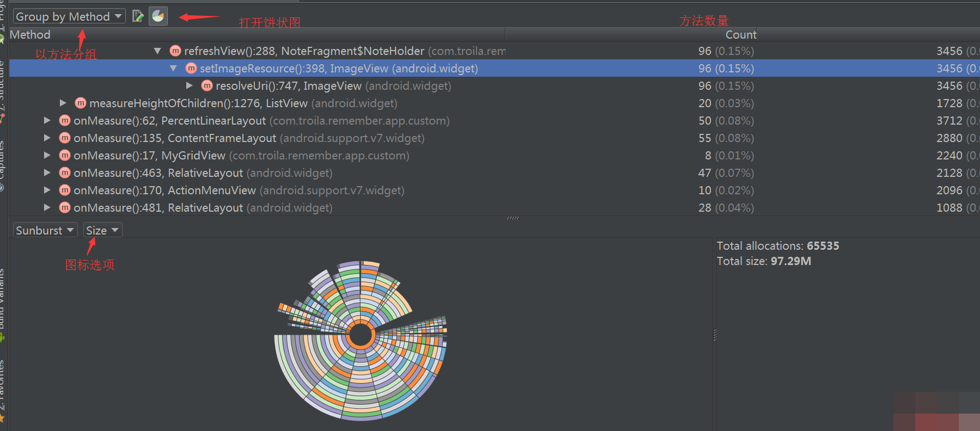980x431 pixels.
Task: Click the method icon beside refreshView():288
Action: tap(175, 51)
